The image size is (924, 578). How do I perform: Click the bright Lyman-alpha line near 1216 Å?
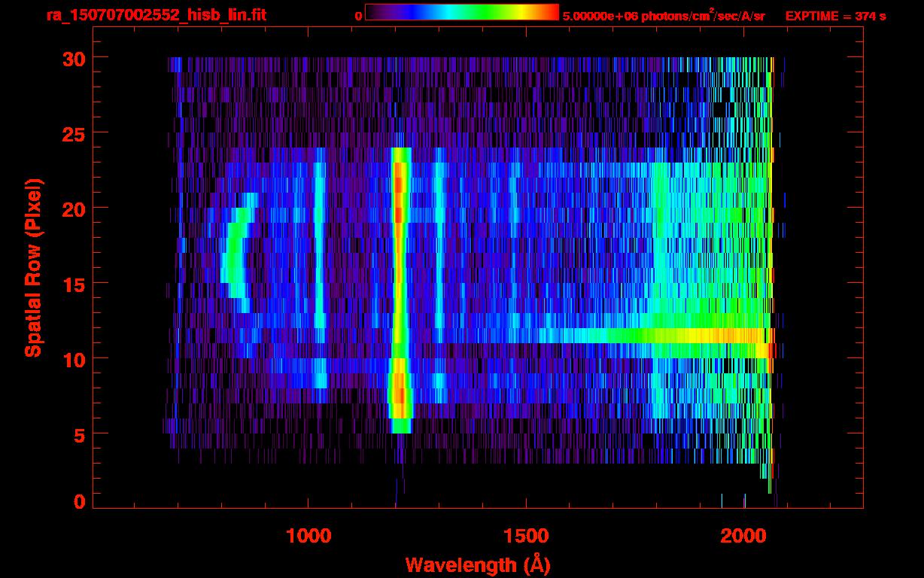(400, 290)
